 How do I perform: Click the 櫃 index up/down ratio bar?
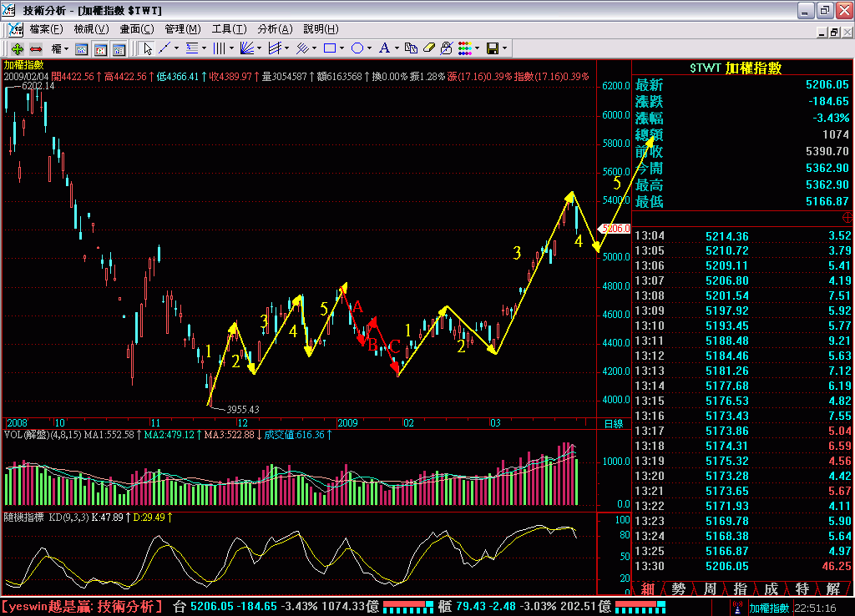point(640,607)
